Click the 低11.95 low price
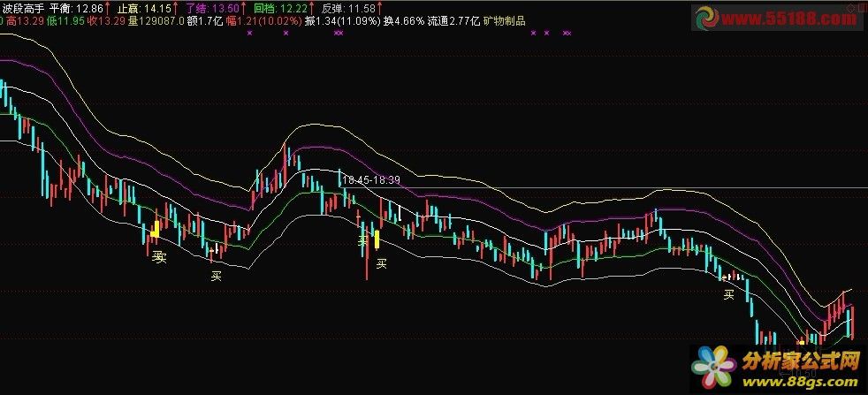This screenshot has width=868, height=395. click(x=66, y=21)
